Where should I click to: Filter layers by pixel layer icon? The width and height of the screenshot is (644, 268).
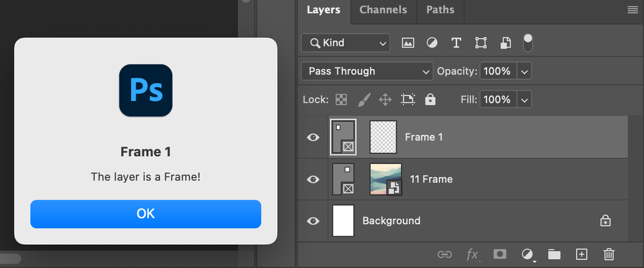coord(407,43)
